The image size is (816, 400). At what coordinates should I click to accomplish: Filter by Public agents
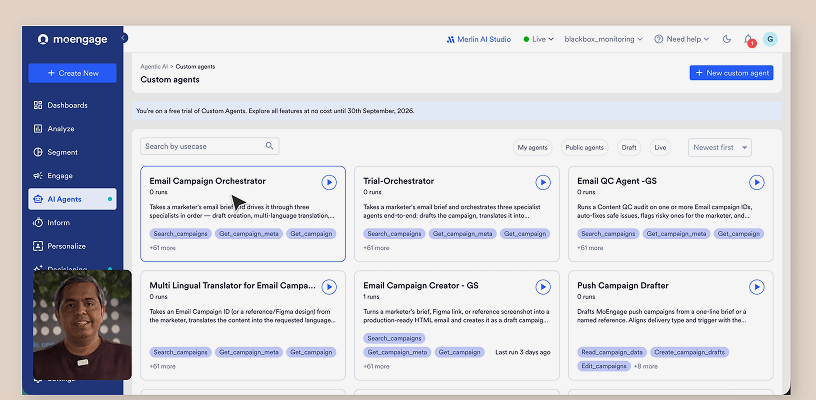pos(585,148)
